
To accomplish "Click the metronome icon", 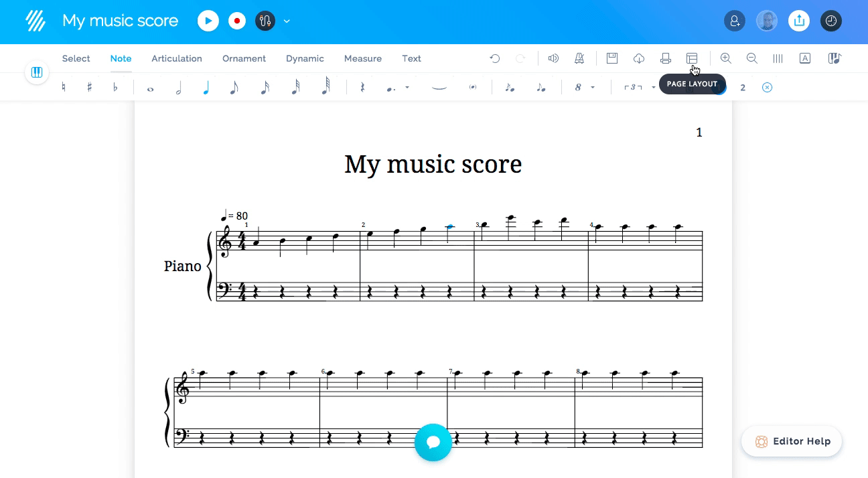I will (579, 59).
